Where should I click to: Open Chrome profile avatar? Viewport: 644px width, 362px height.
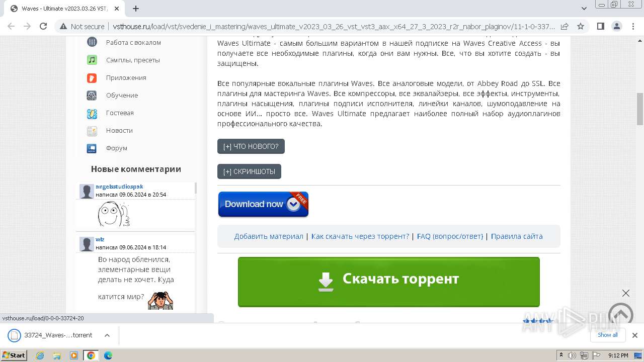[616, 26]
